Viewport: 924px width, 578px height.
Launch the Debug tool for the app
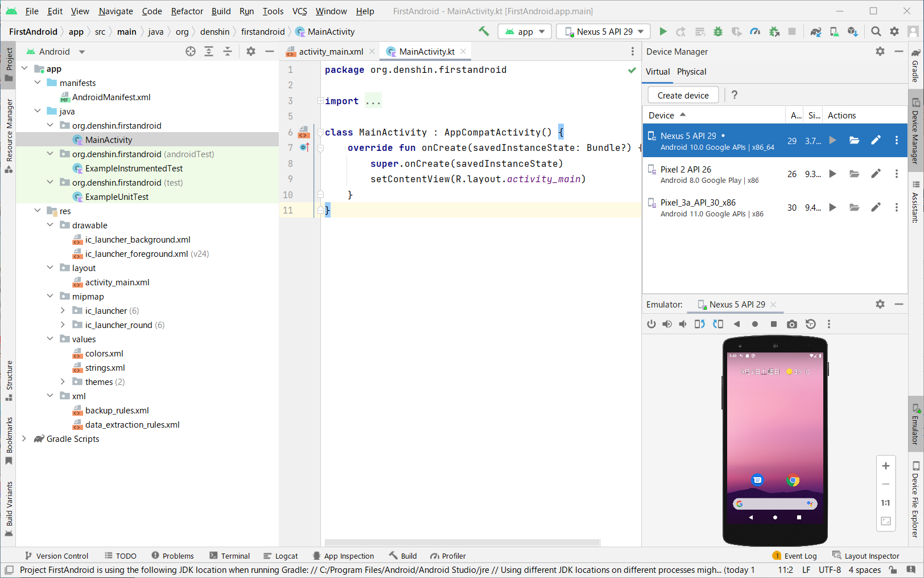click(718, 31)
